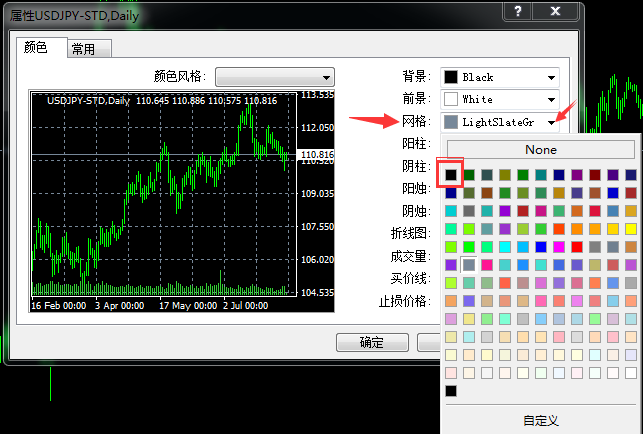Click the black preview square in 背景 field
Viewport: 643px width, 434px height.
click(451, 77)
